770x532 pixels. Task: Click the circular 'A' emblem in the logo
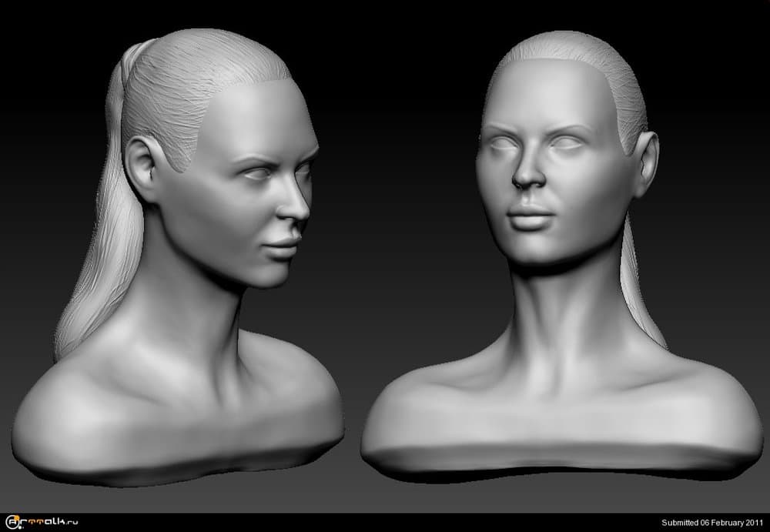pos(10,523)
